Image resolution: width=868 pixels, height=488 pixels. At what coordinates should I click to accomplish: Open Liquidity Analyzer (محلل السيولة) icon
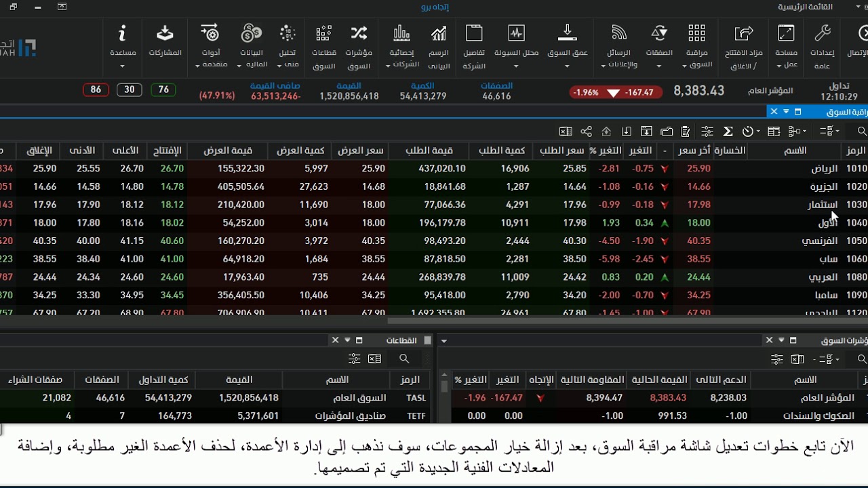tap(516, 33)
